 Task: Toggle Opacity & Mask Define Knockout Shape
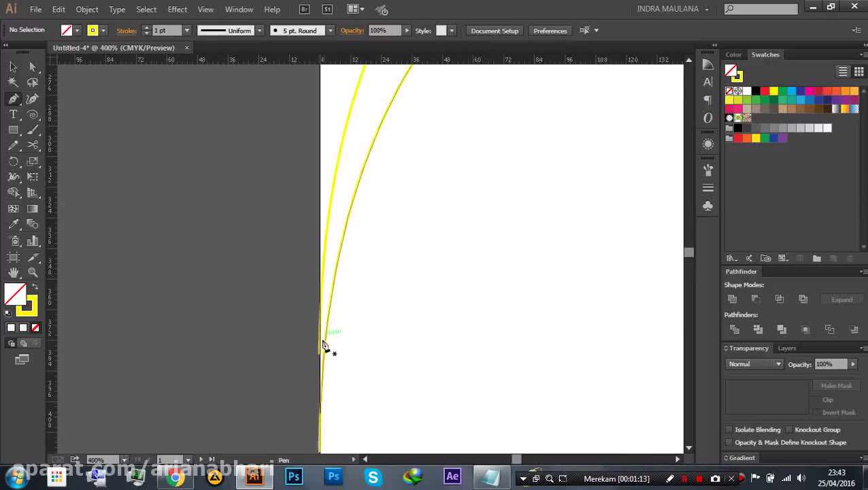729,442
